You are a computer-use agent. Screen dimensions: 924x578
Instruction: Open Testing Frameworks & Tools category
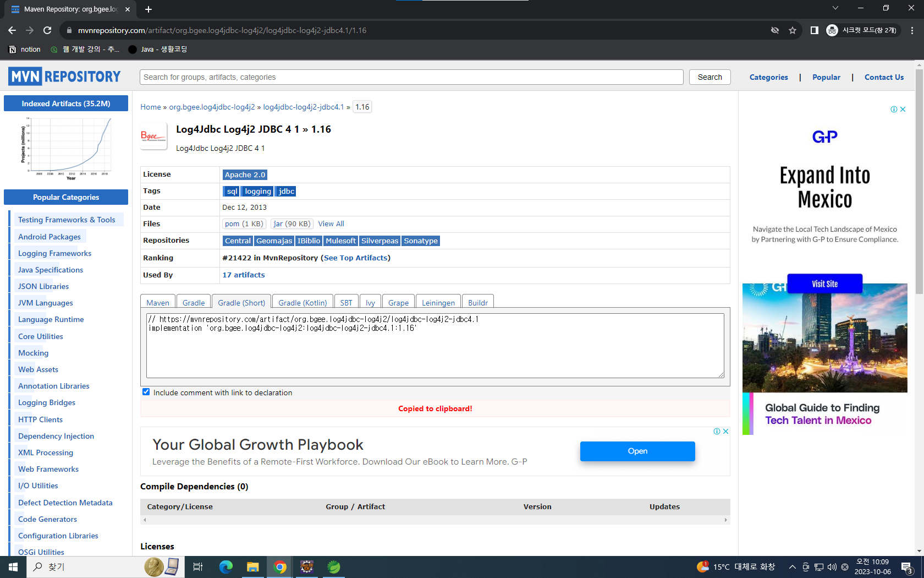(x=67, y=220)
